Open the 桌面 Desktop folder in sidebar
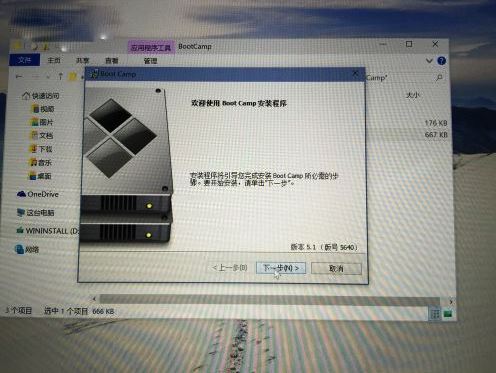Viewport: 496px width, 373px height. 40,176
